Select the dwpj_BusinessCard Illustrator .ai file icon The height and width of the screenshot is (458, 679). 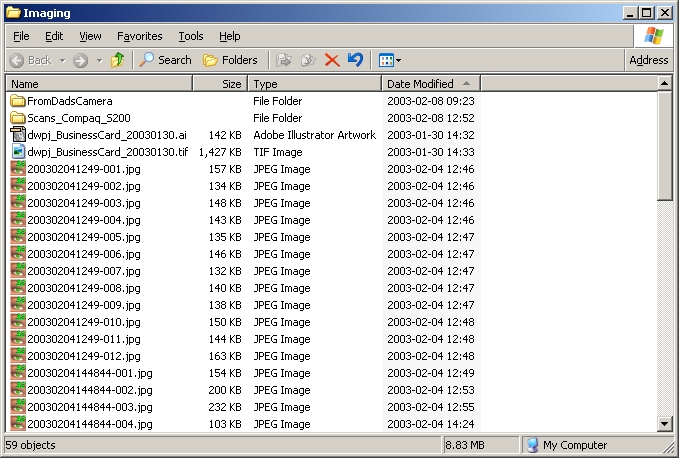pos(18,135)
